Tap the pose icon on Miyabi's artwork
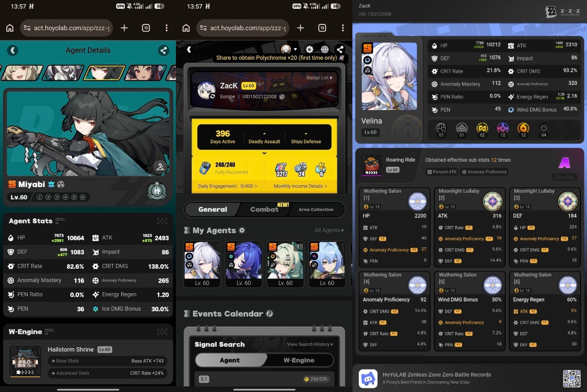587x392 pixels. (160, 167)
